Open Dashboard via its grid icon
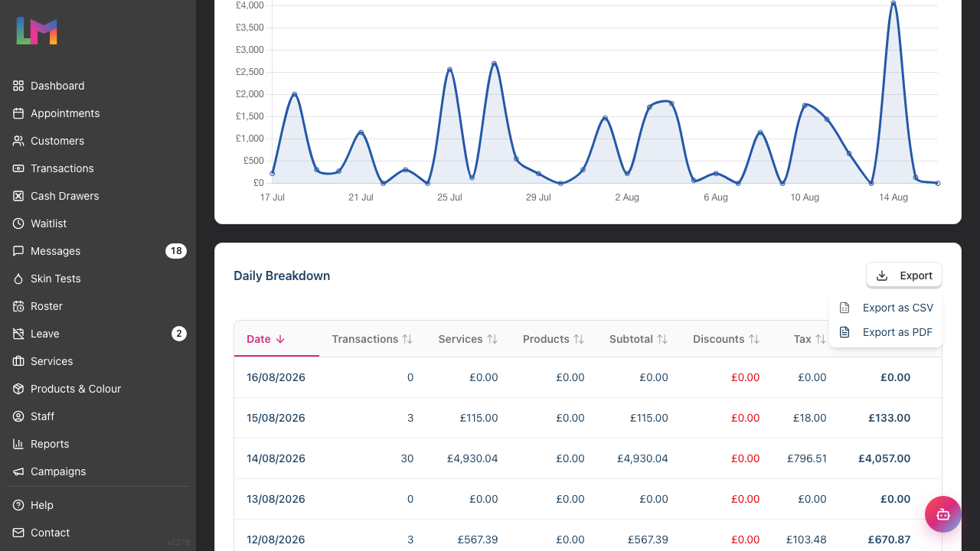The width and height of the screenshot is (980, 551). click(x=18, y=86)
